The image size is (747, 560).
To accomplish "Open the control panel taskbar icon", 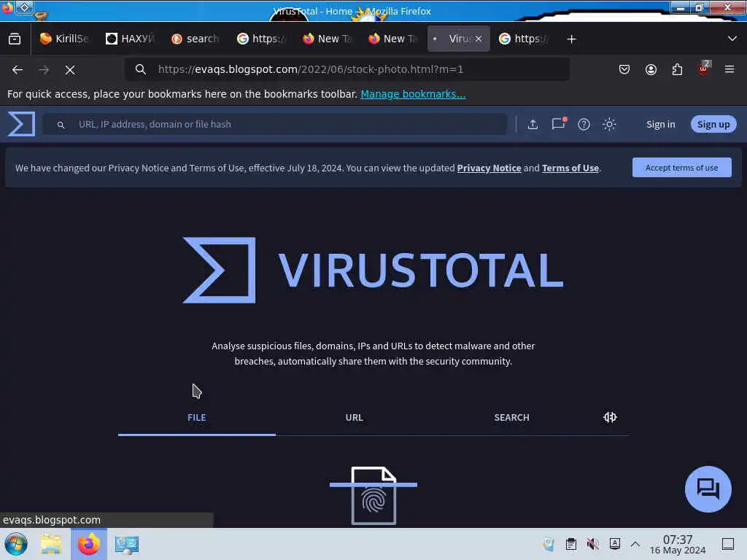I will (126, 545).
